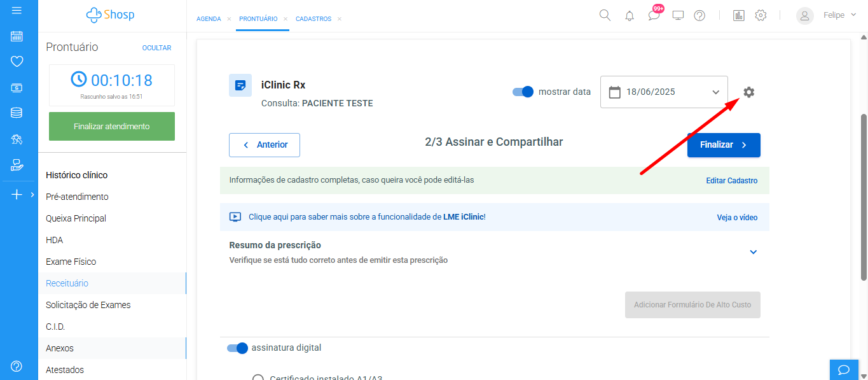Select the Certificado instalado A1/A3 radio option
868x380 pixels.
[x=258, y=378]
